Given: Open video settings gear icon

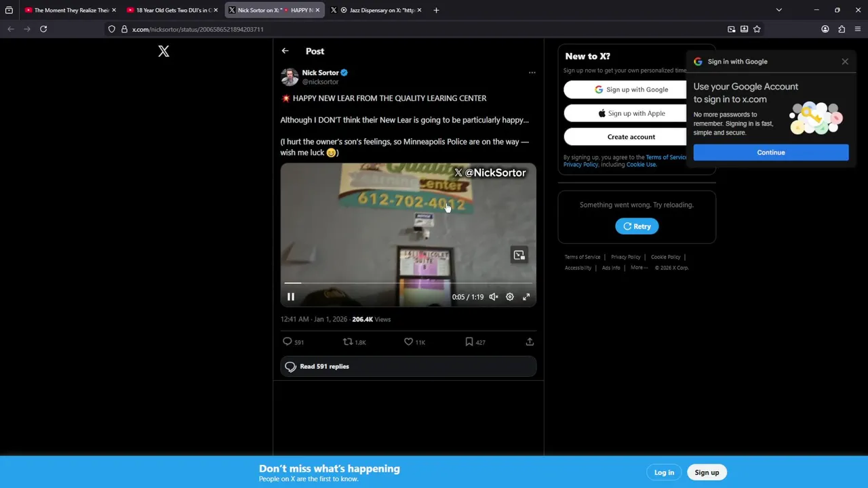Looking at the screenshot, I should pyautogui.click(x=510, y=297).
